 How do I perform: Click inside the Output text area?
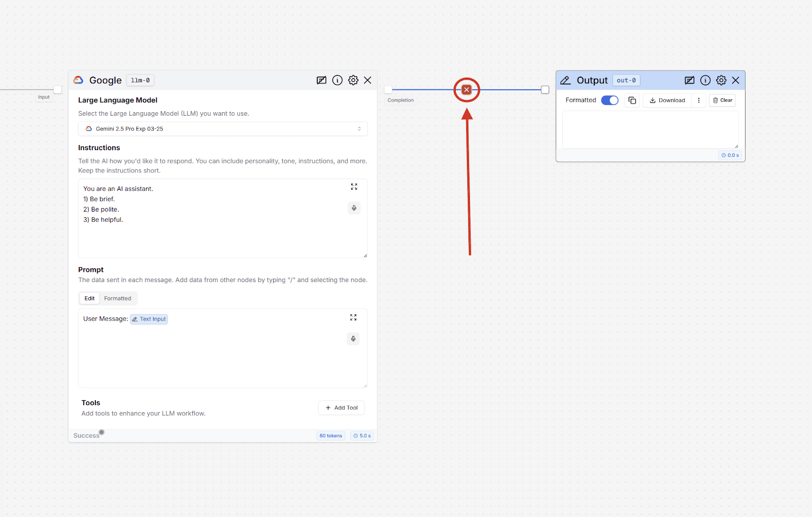coord(651,130)
